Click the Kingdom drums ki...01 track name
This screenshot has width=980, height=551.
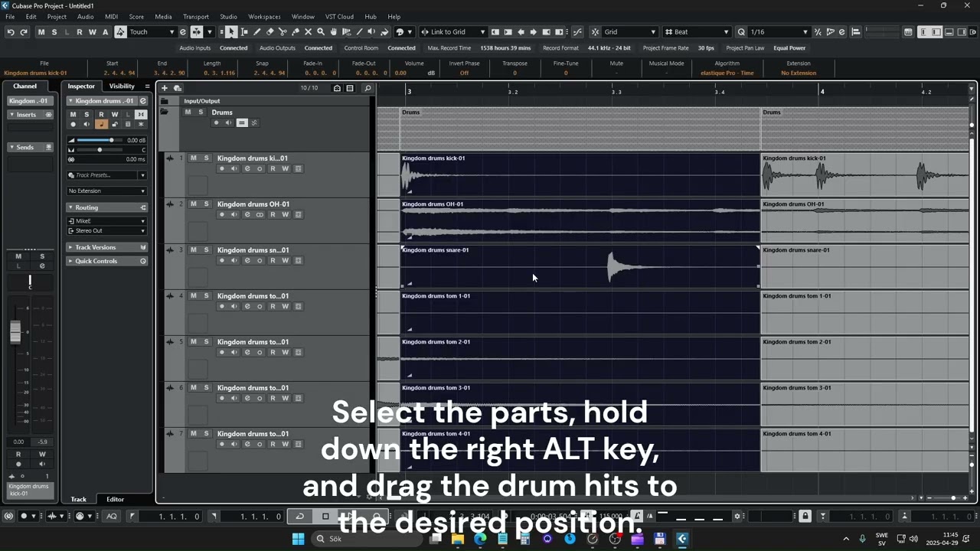[x=253, y=158]
